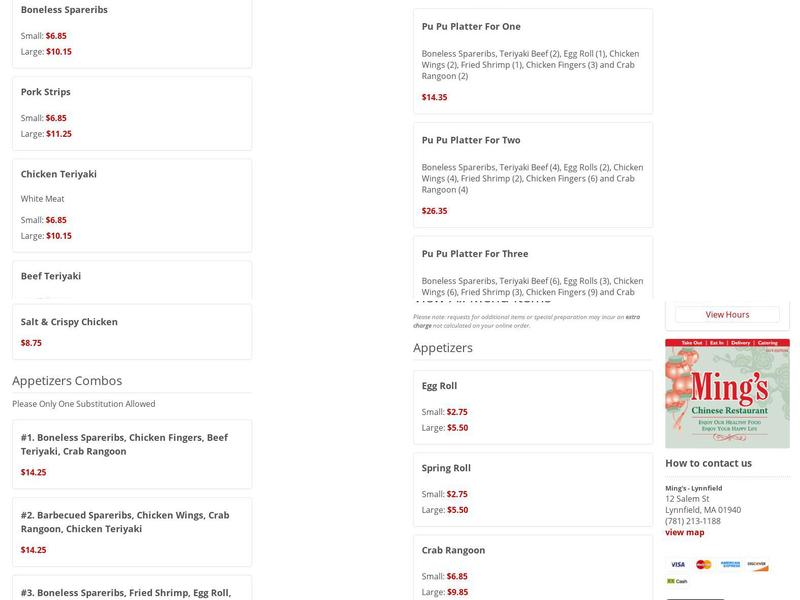The width and height of the screenshot is (800, 600).
Task: Open the Ming's Chinese Restaurant logo image
Action: 727,393
